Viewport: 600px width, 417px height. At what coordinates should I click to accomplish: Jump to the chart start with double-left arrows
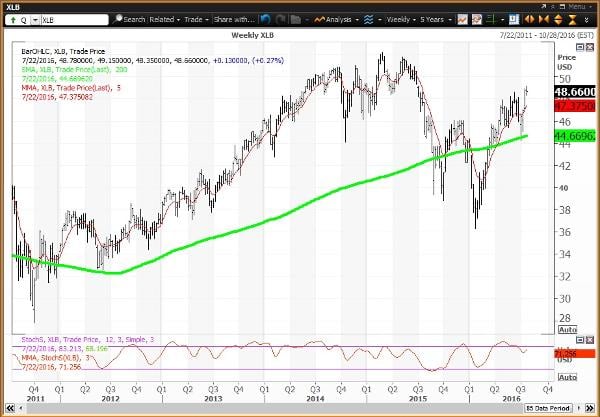(10, 408)
